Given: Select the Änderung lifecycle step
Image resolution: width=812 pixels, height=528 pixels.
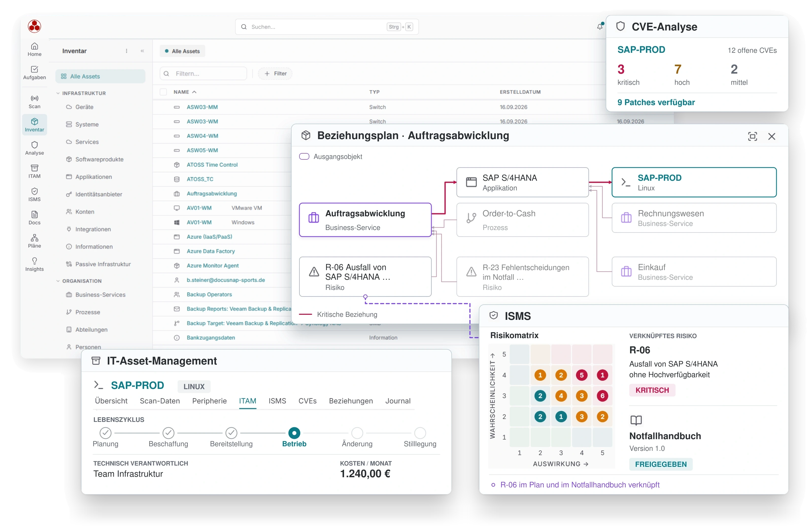Looking at the screenshot, I should (357, 433).
